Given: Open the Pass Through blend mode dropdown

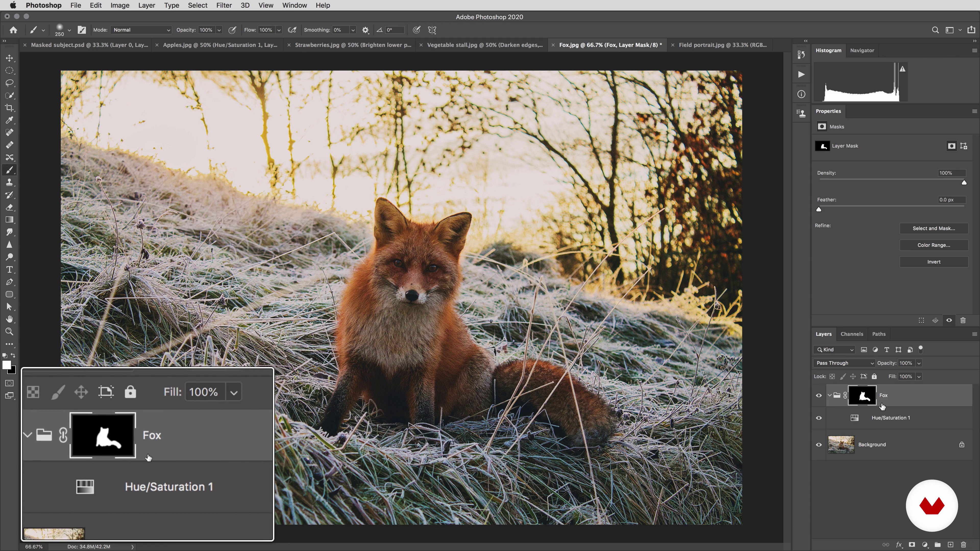Looking at the screenshot, I should pos(844,363).
